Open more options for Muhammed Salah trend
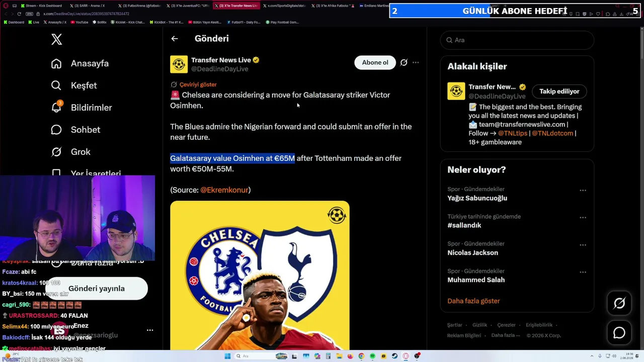Screen dimensions: 644x362 583,272
